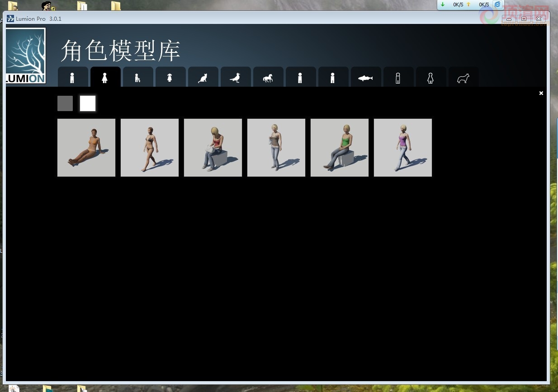Screen dimensions: 558x392
Task: Open the bird category tab
Action: click(235, 77)
